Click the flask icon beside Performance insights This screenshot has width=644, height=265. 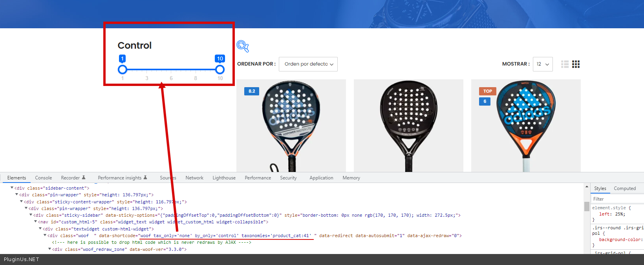tap(145, 178)
